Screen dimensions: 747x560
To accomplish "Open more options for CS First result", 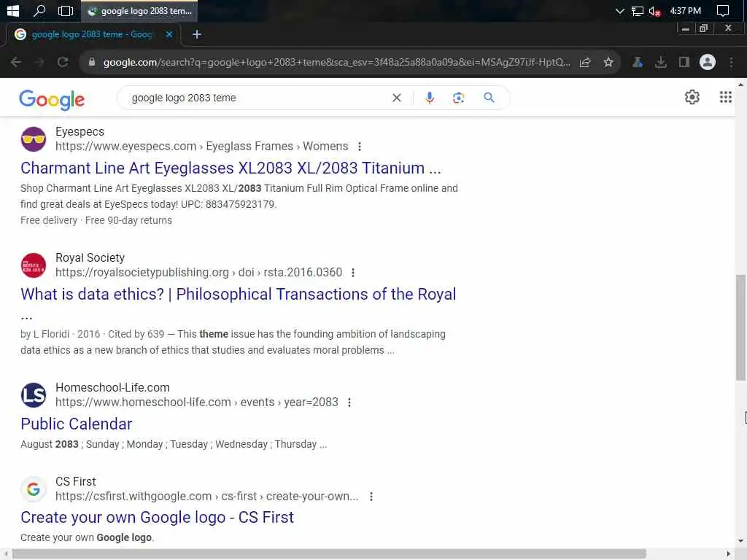I will [371, 497].
